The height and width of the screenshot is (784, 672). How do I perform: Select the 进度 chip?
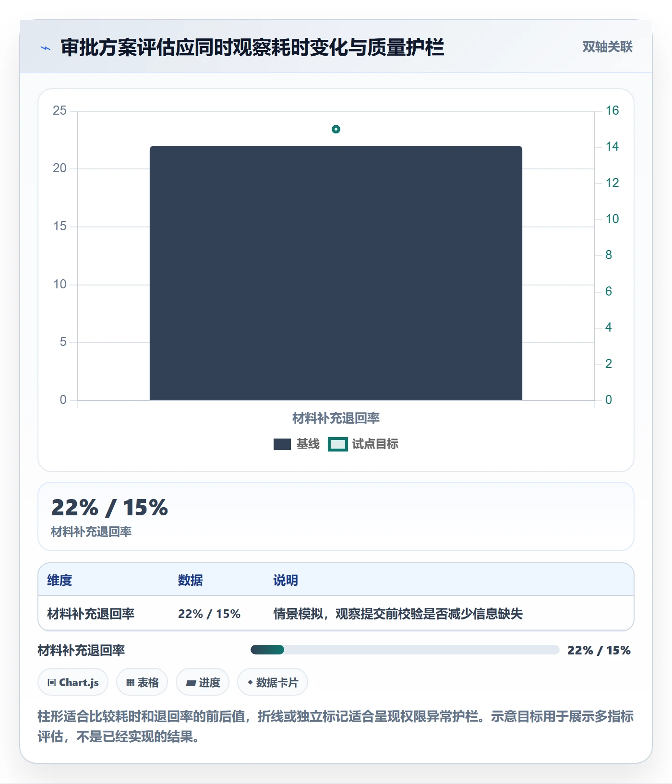203,682
